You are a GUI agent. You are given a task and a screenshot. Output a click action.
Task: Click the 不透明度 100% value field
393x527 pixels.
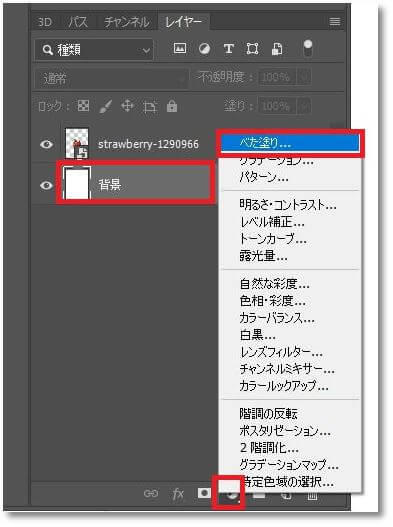click(277, 78)
